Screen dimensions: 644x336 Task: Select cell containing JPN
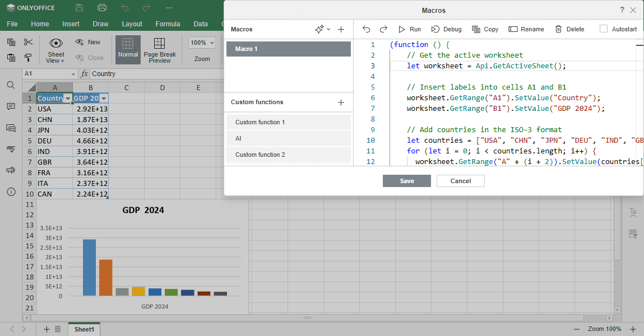pos(54,130)
